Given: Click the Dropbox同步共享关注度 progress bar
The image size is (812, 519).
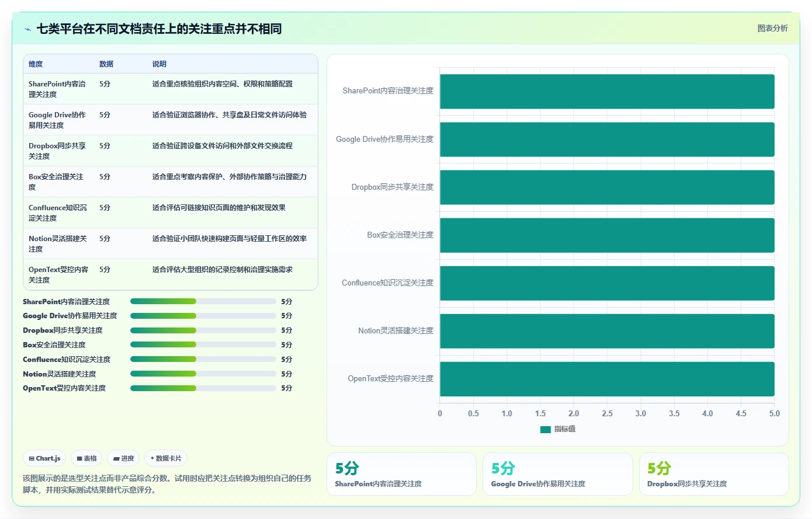Looking at the screenshot, I should [203, 330].
